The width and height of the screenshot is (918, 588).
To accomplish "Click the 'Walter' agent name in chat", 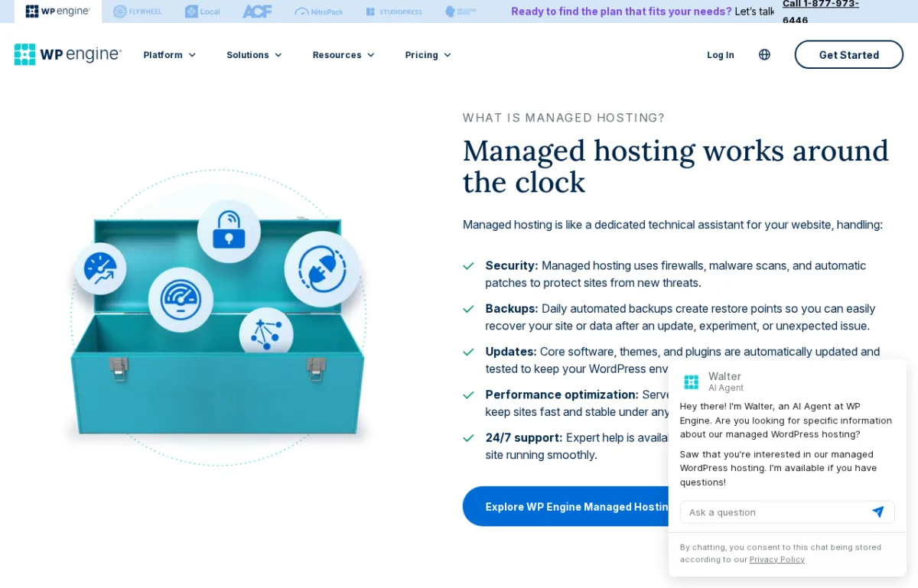I will (724, 376).
